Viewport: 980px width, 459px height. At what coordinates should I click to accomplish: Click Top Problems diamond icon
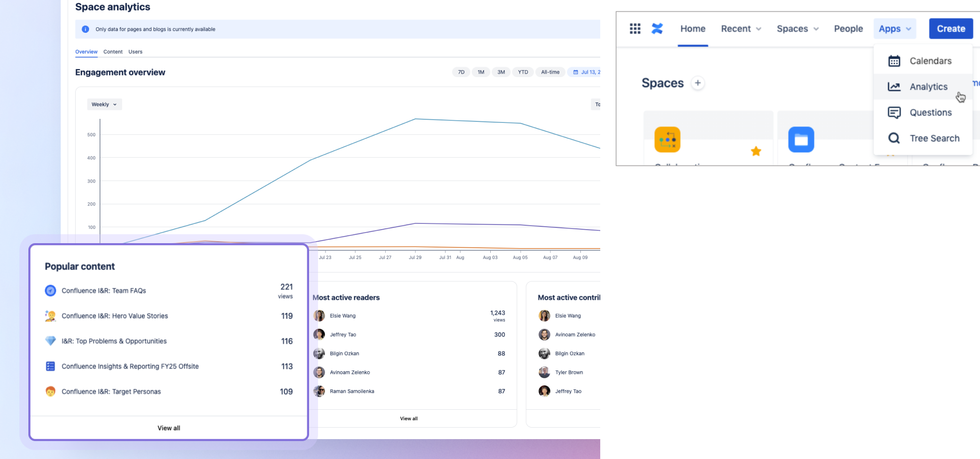click(x=50, y=341)
